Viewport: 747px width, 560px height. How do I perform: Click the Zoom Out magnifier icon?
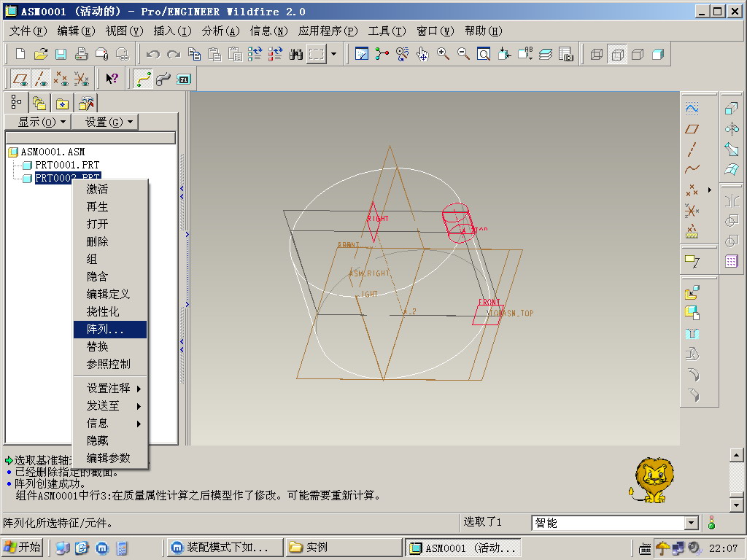point(463,54)
